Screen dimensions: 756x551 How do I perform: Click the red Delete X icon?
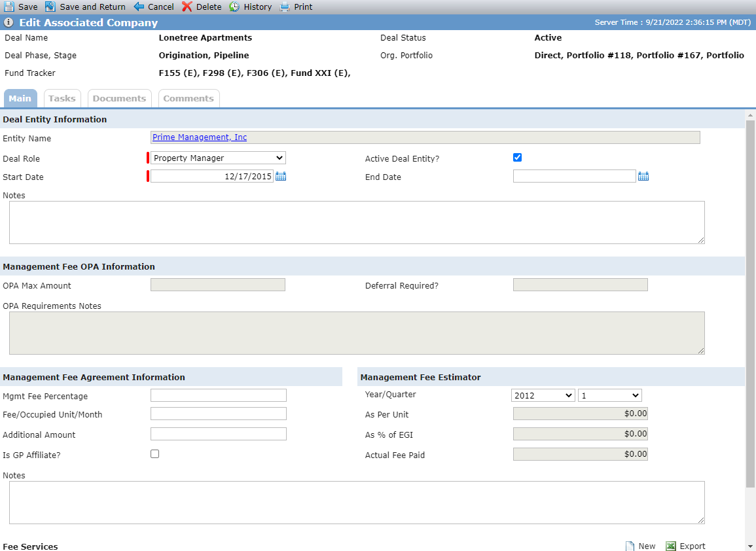(187, 7)
